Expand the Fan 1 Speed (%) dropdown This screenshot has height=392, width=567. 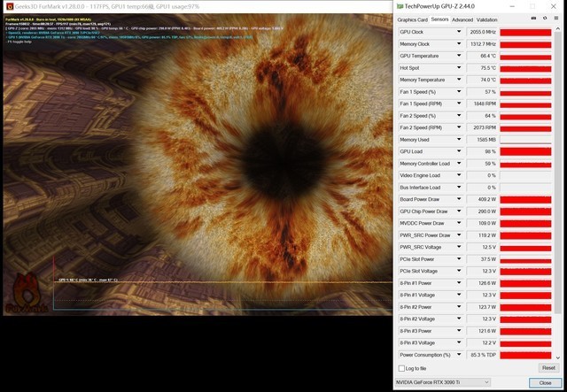459,91
